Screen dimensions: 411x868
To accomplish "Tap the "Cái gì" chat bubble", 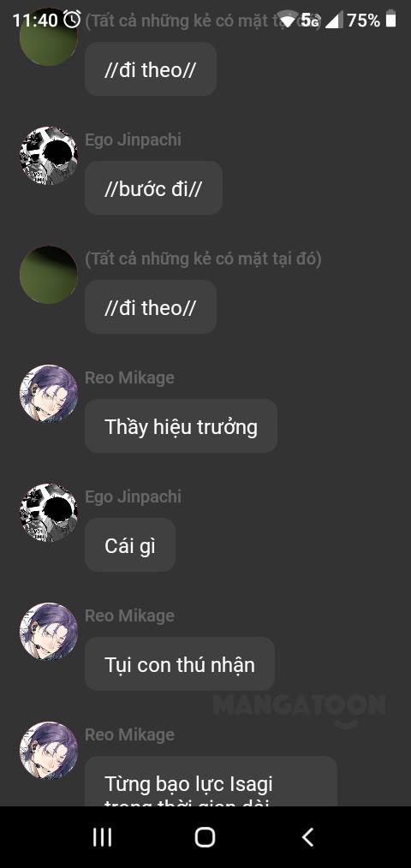I will coord(130,545).
